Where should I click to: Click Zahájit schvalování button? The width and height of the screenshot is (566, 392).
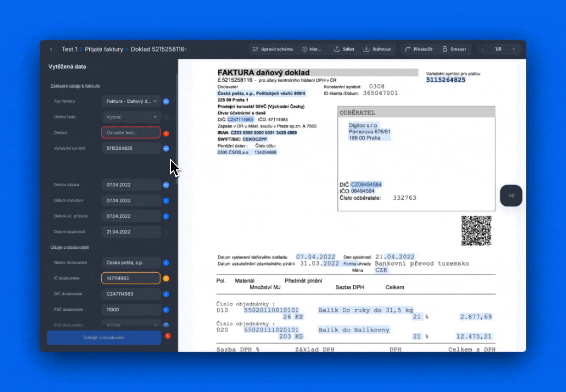point(104,338)
